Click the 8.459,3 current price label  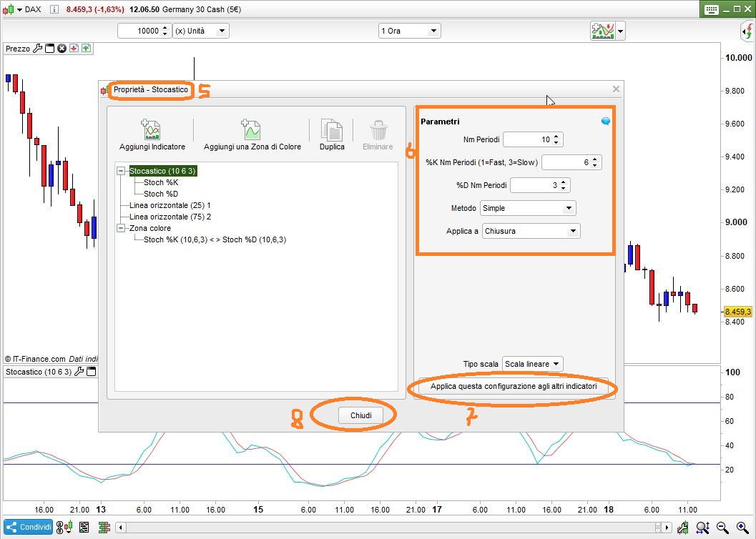[737, 312]
